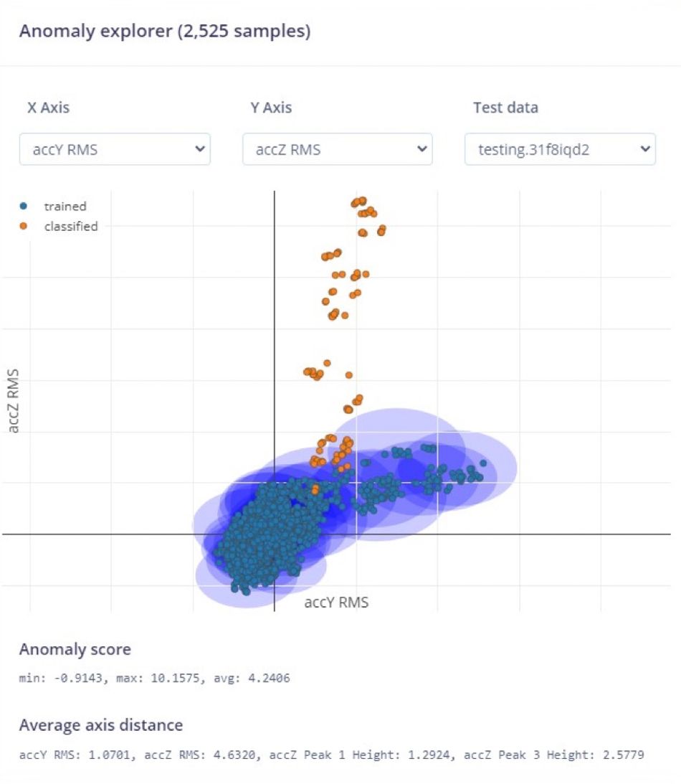
Task: Click the rightmost blue trained data point
Action: click(483, 463)
